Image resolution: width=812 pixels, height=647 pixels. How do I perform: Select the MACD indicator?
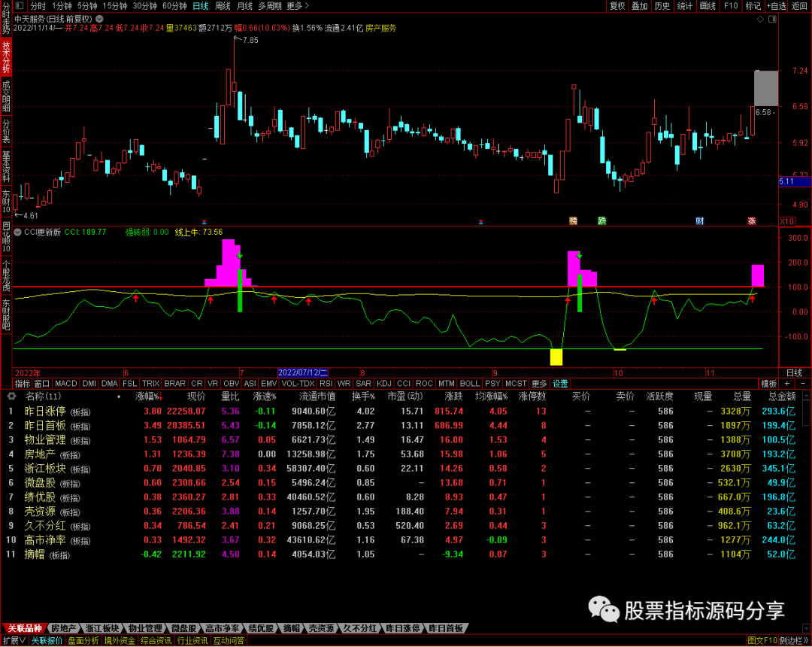(x=65, y=384)
